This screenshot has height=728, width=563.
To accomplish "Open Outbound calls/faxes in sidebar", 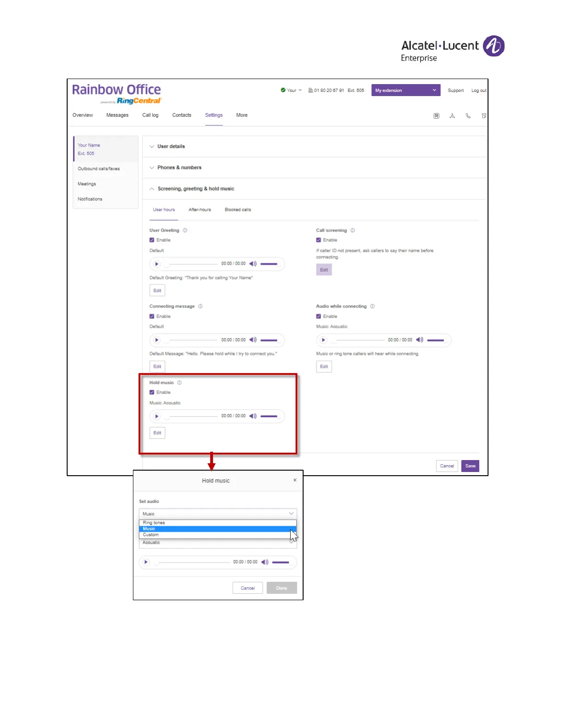I will pos(98,169).
